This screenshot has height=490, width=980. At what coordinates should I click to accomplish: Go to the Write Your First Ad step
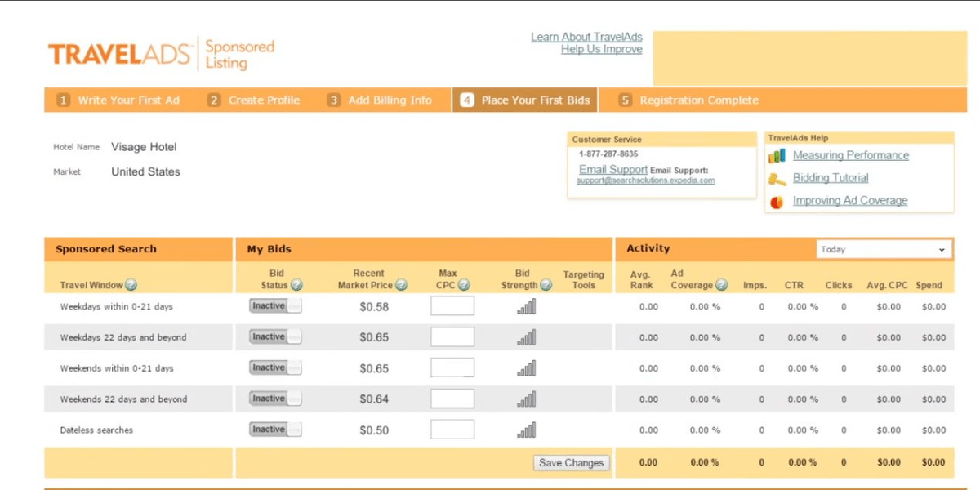click(118, 100)
